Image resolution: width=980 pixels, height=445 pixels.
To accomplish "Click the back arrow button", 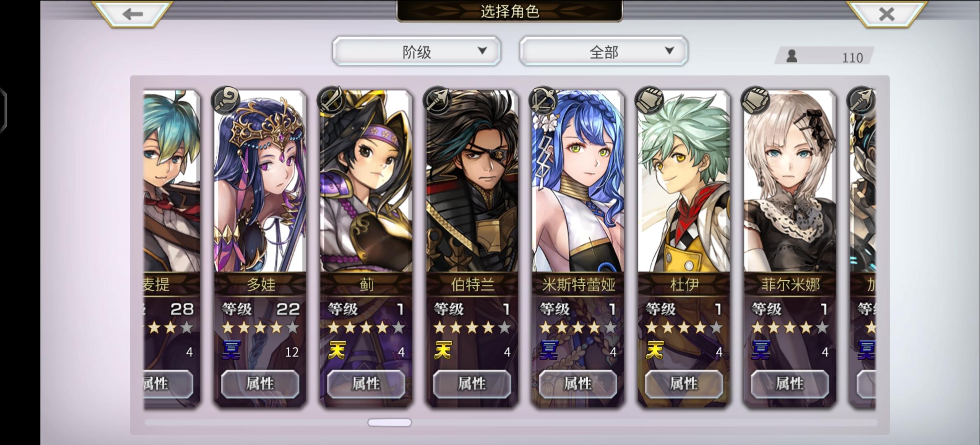I will [132, 14].
